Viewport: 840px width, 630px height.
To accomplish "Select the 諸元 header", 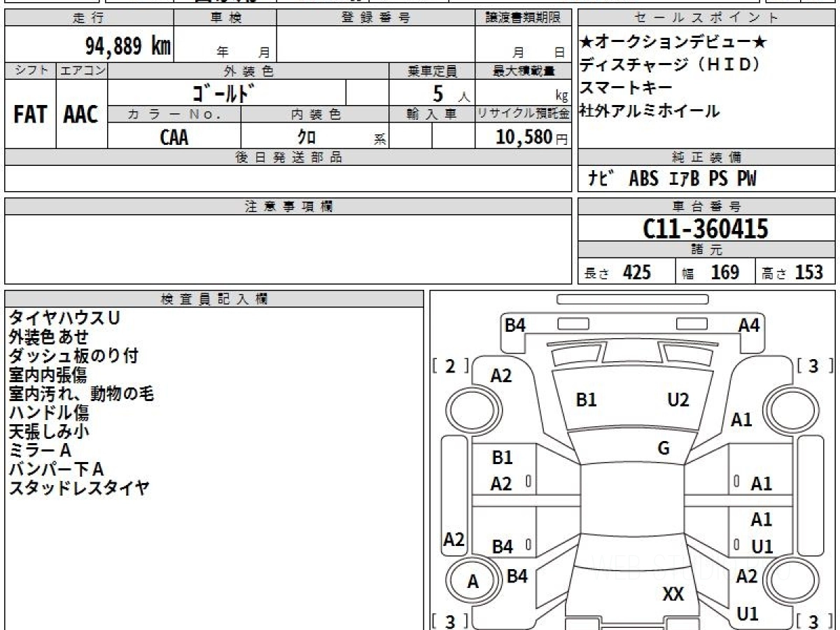I will pos(707,251).
